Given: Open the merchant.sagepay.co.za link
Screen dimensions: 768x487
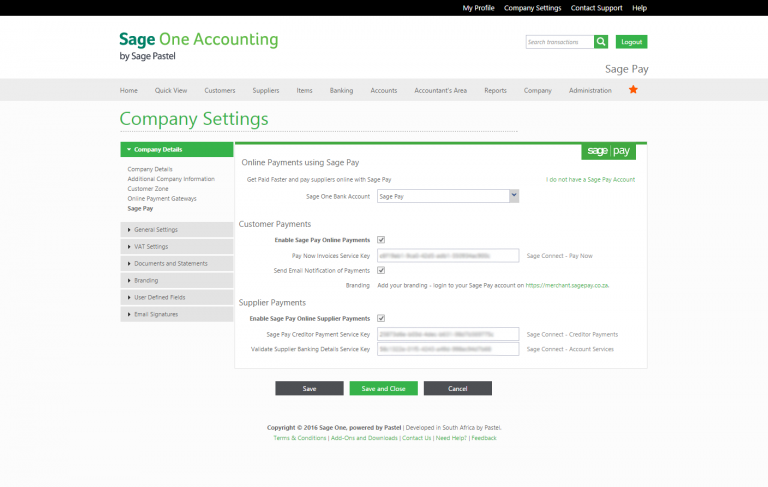Looking at the screenshot, I should (567, 285).
